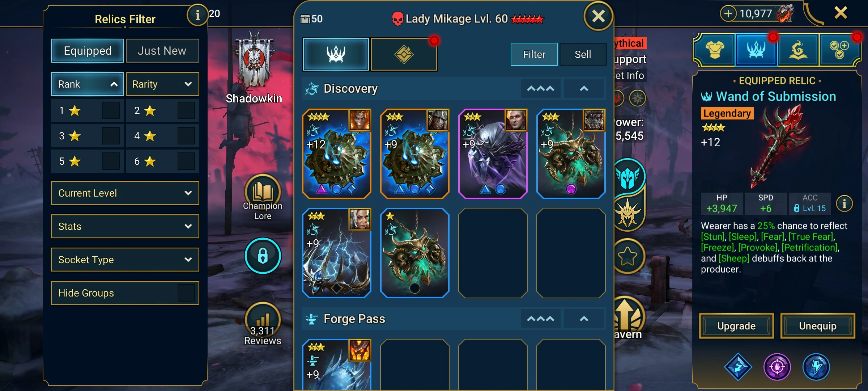
Task: Open the Relics Filter info icon
Action: click(197, 15)
